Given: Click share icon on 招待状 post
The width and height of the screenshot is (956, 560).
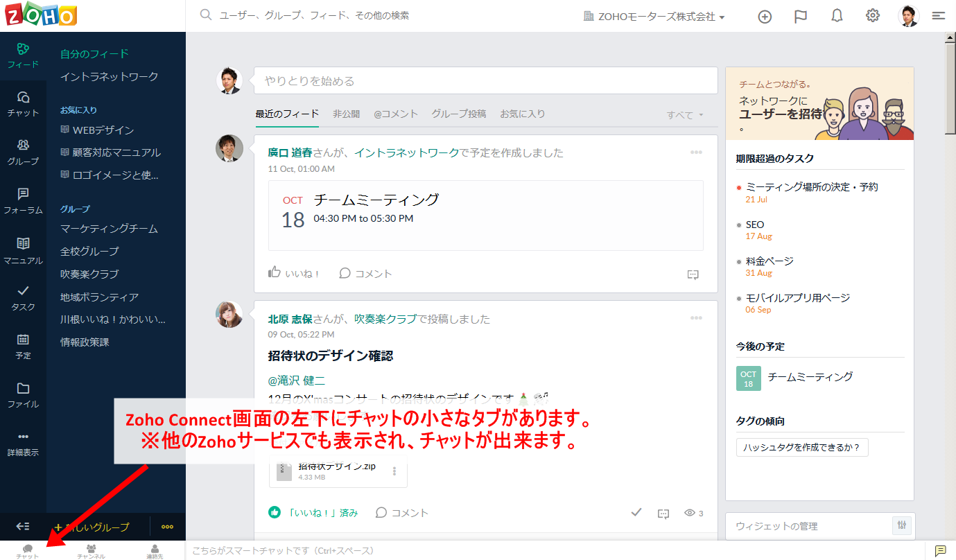Looking at the screenshot, I should point(663,513).
